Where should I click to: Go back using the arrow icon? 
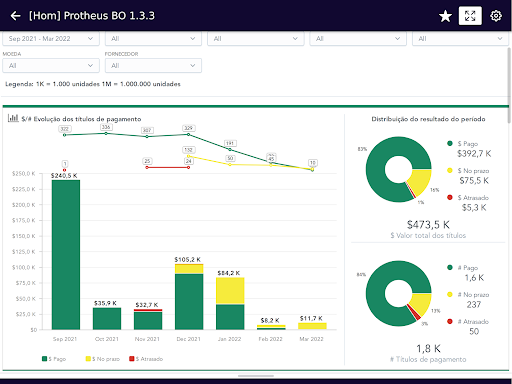point(15,16)
